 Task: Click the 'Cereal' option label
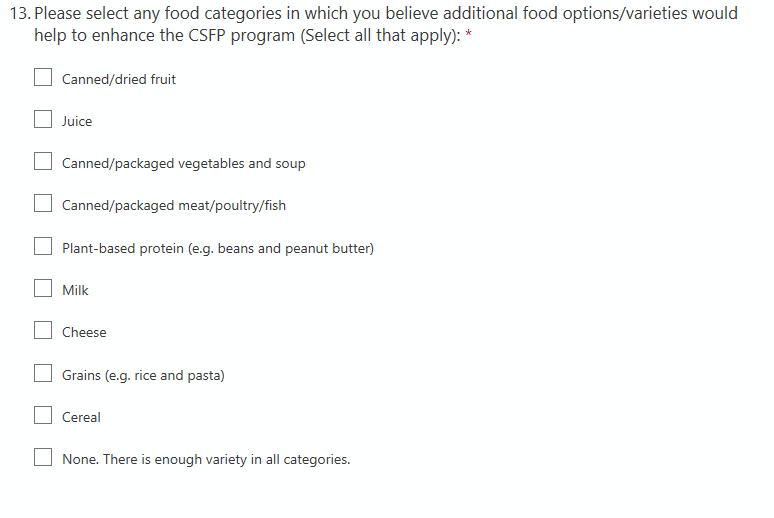(81, 417)
